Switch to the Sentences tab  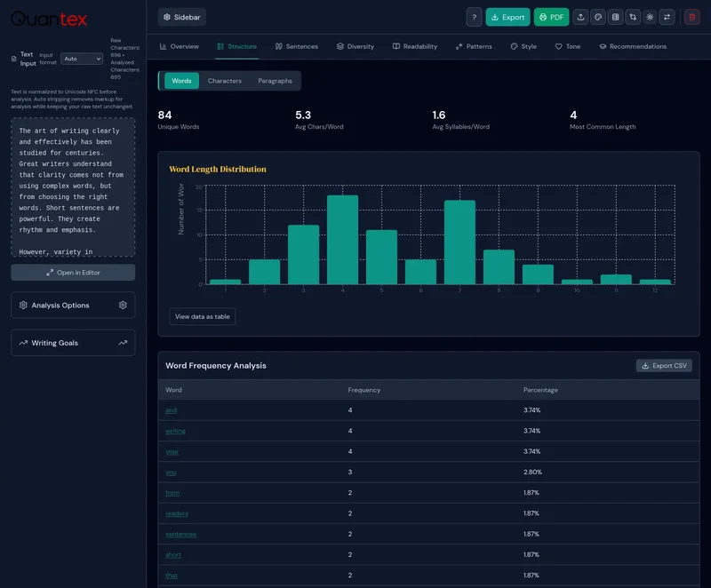pyautogui.click(x=297, y=46)
